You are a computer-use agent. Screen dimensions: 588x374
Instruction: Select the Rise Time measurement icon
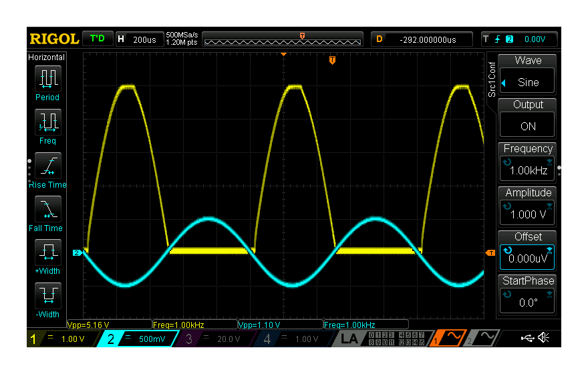(x=47, y=166)
